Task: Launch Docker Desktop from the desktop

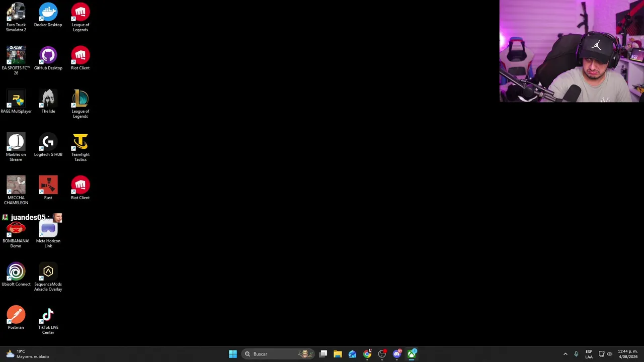Action: [x=48, y=15]
